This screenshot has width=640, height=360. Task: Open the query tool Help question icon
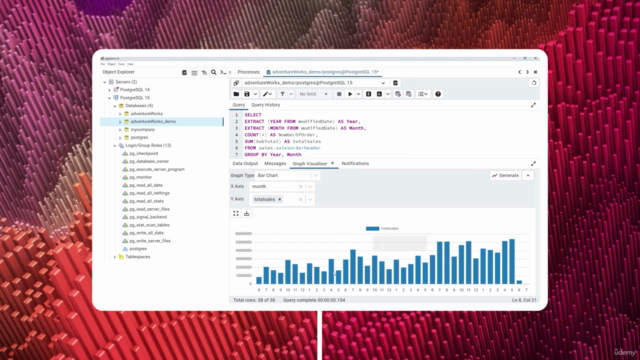tap(438, 94)
